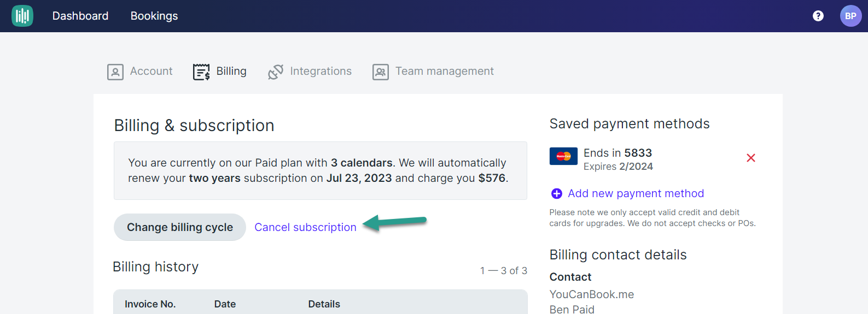
Task: Click the Invoice No. column header
Action: [x=150, y=304]
